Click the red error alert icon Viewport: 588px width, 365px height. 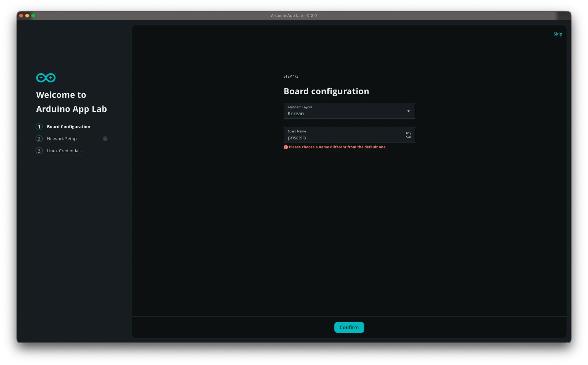coord(286,147)
